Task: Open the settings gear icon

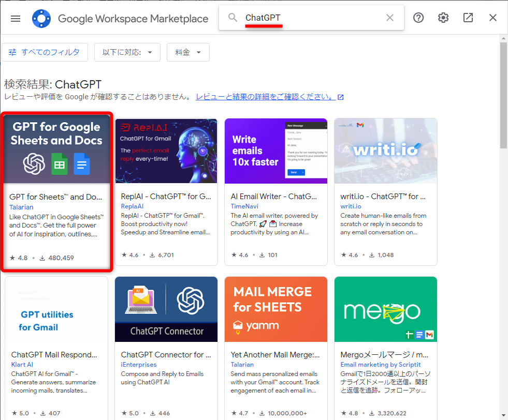Action: pos(443,18)
